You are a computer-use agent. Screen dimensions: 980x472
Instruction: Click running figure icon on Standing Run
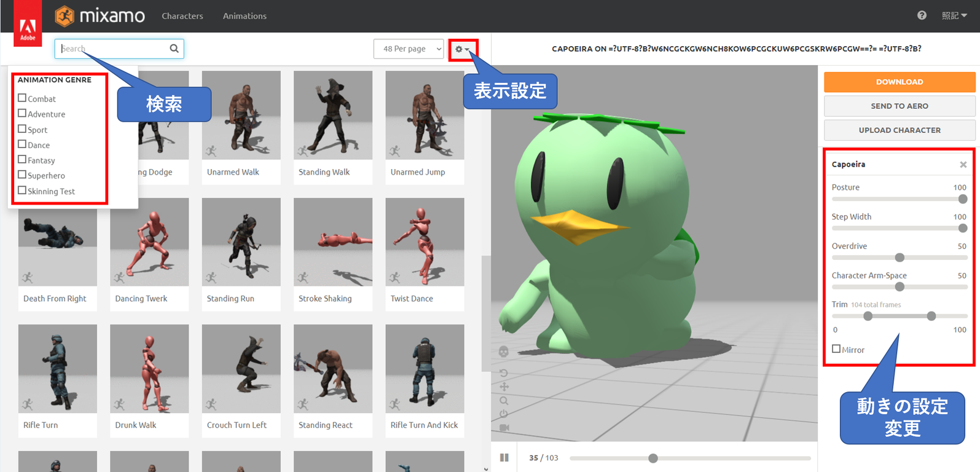coord(211,277)
